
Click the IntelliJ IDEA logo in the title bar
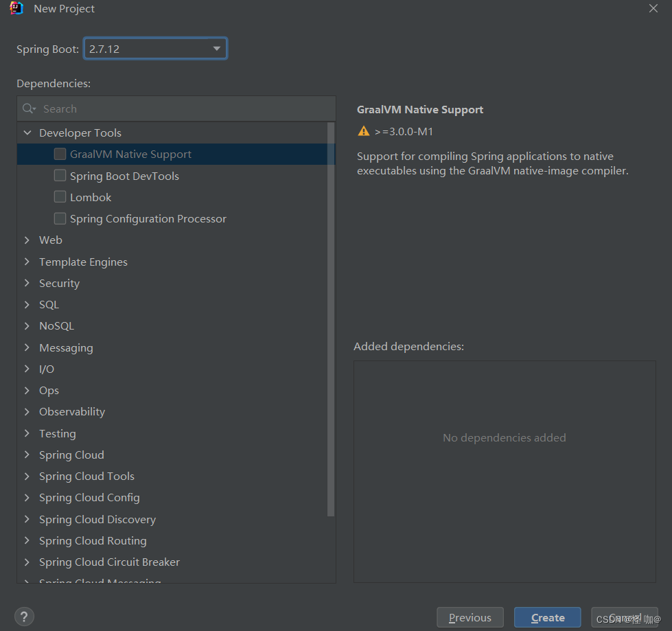(x=16, y=8)
